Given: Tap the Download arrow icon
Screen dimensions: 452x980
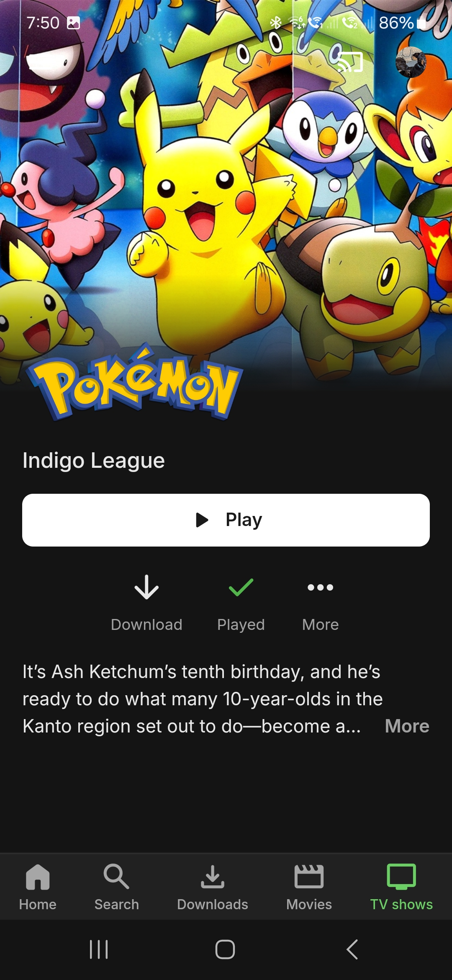Looking at the screenshot, I should click(x=146, y=587).
